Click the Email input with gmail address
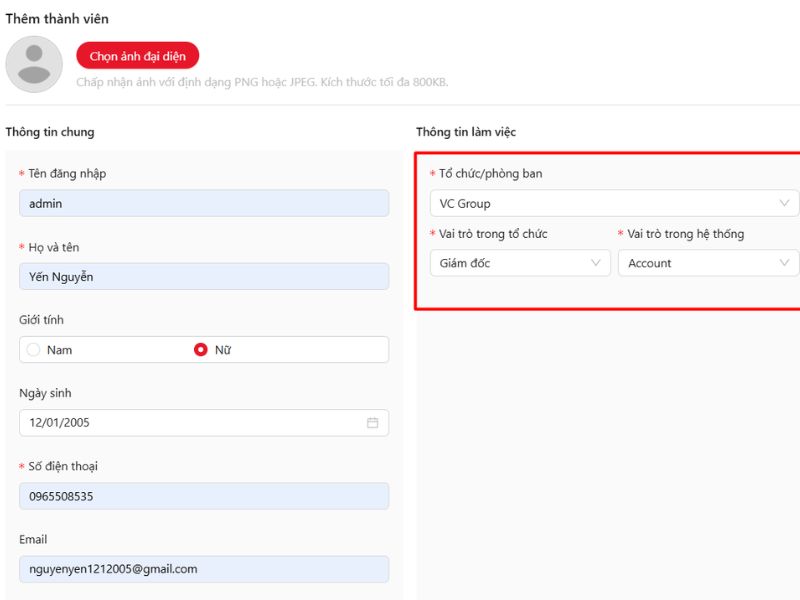This screenshot has width=800, height=600. (204, 569)
